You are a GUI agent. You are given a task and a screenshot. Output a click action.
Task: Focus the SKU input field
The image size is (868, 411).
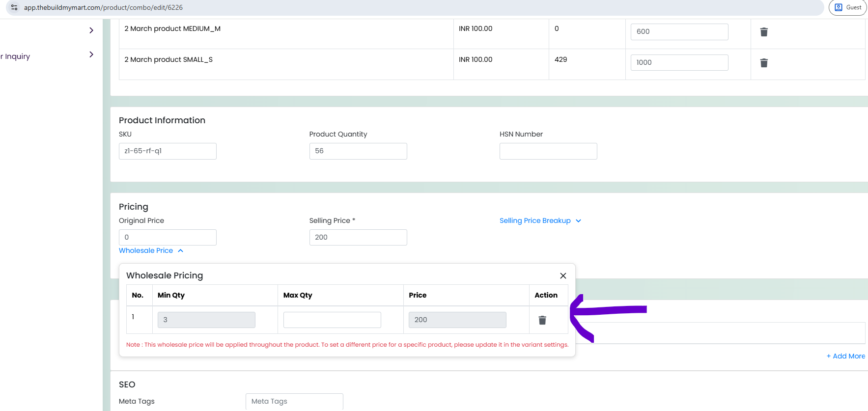tap(168, 151)
